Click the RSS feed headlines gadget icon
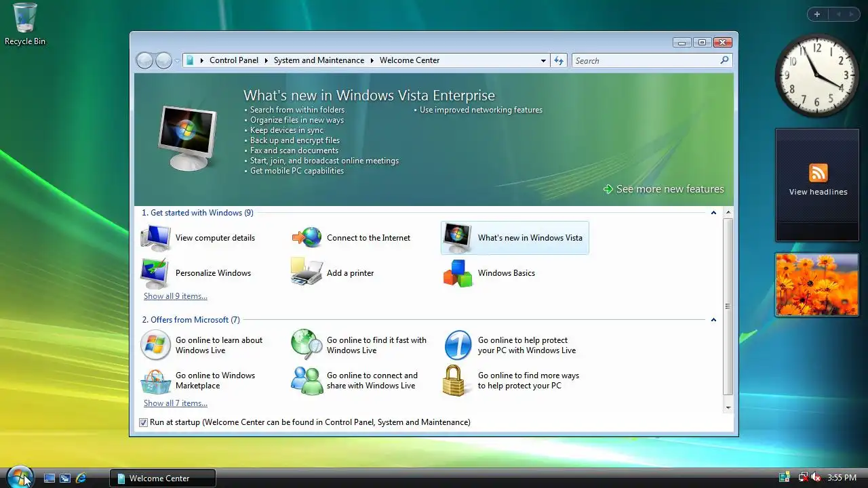The image size is (868, 488). 818,172
